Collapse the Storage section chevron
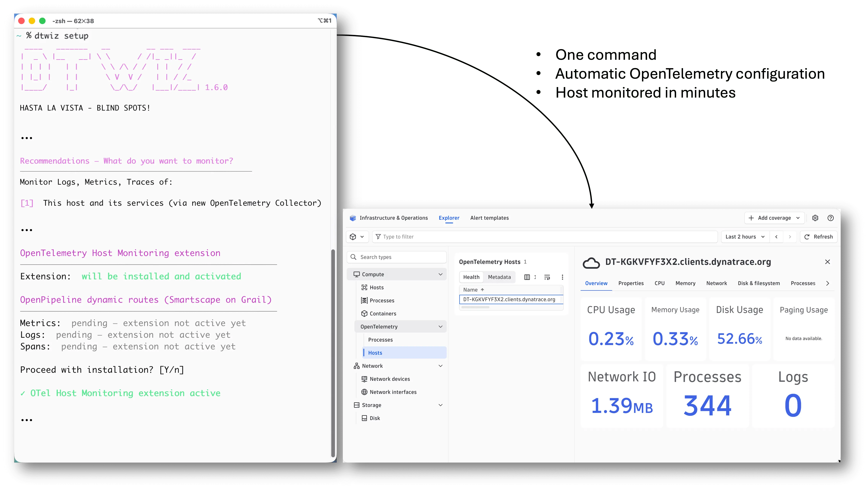 tap(440, 405)
